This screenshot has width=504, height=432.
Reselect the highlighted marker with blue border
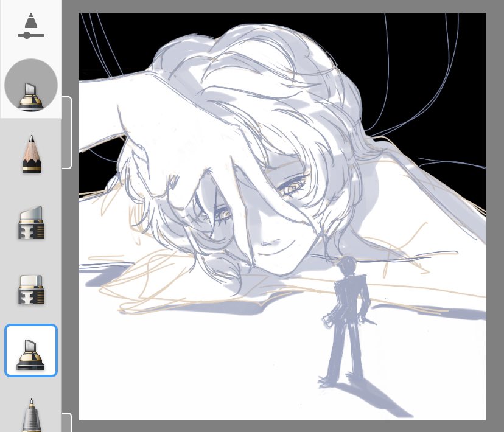point(31,350)
